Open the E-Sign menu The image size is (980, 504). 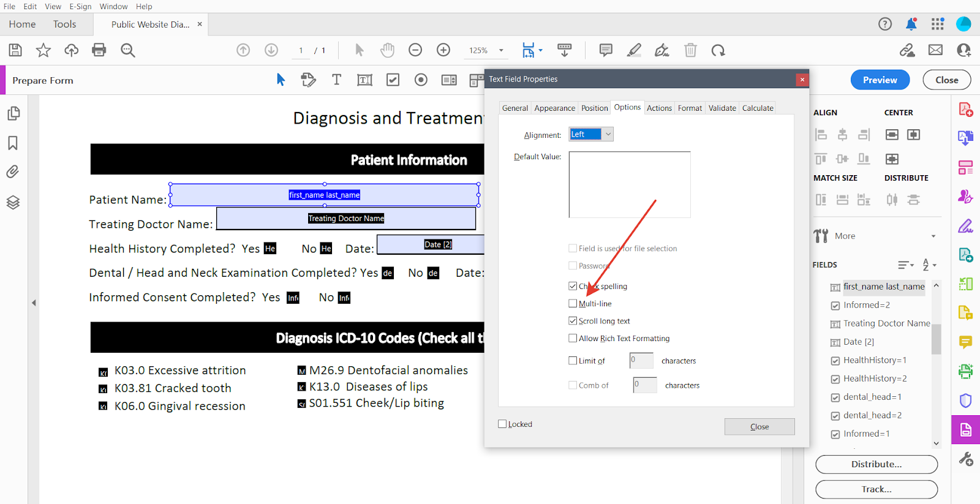[80, 7]
